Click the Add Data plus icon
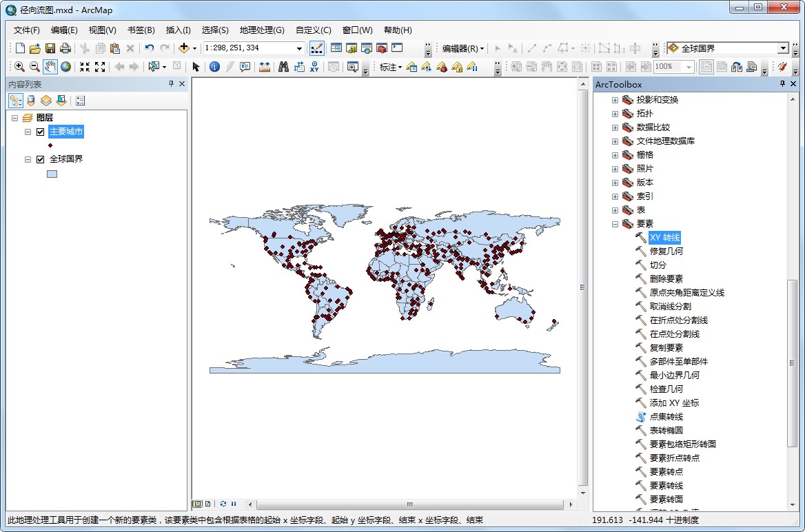Image resolution: width=805 pixels, height=532 pixels. click(x=183, y=48)
